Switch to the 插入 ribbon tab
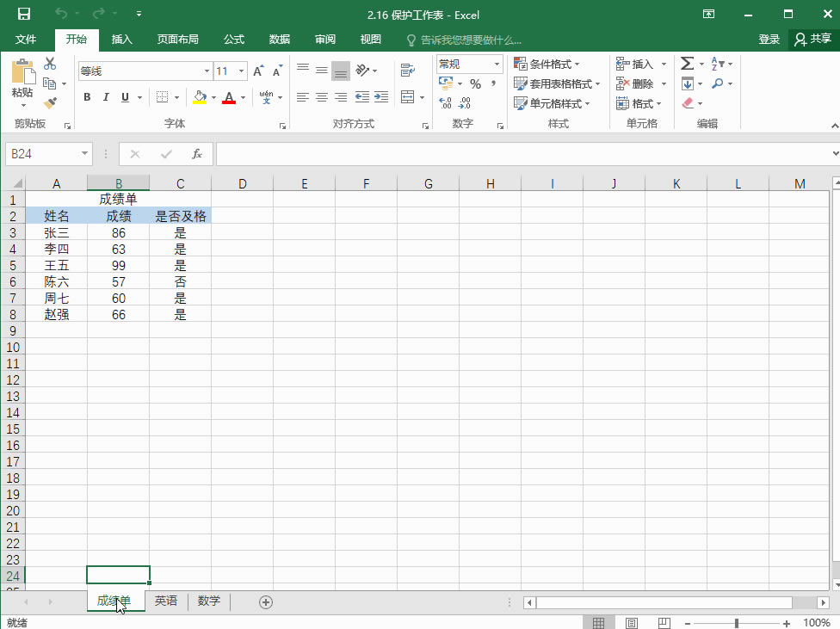 pos(121,39)
